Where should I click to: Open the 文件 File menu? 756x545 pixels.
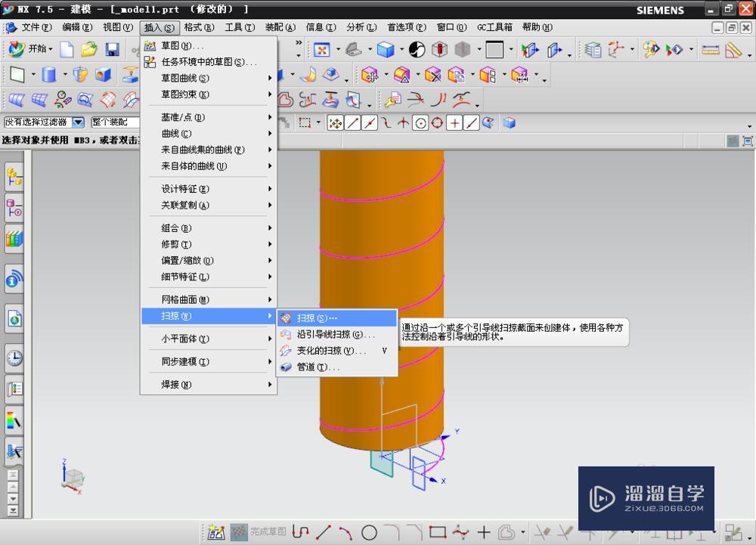[x=36, y=27]
